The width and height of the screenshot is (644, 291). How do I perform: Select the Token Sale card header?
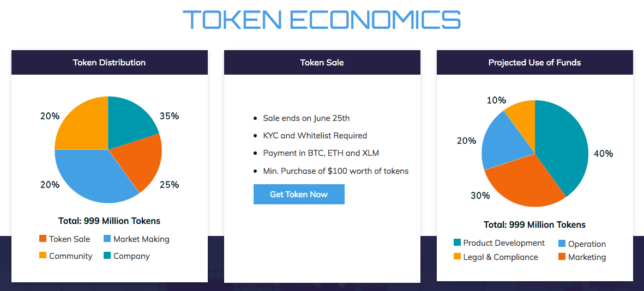[322, 62]
